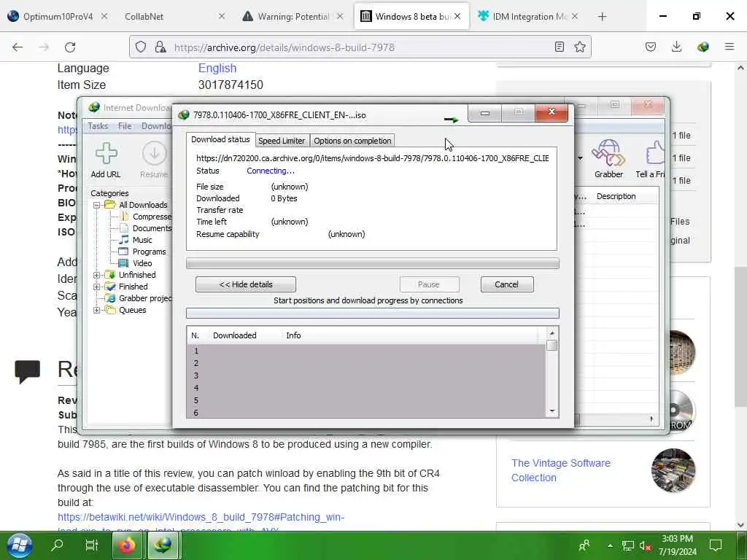Screen dimensions: 747x560
Task: Toggle reader view icon in address bar
Action: pyautogui.click(x=560, y=47)
